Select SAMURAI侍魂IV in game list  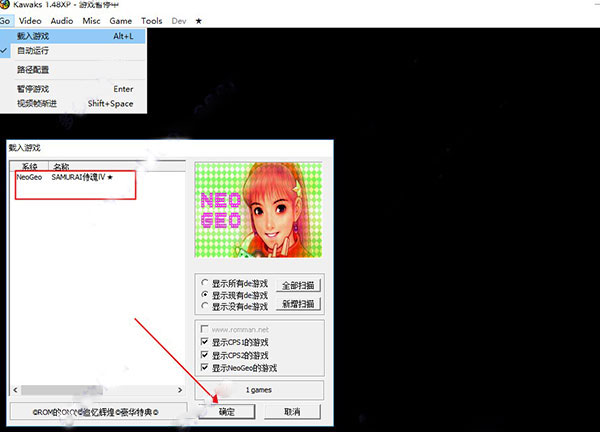coord(82,177)
